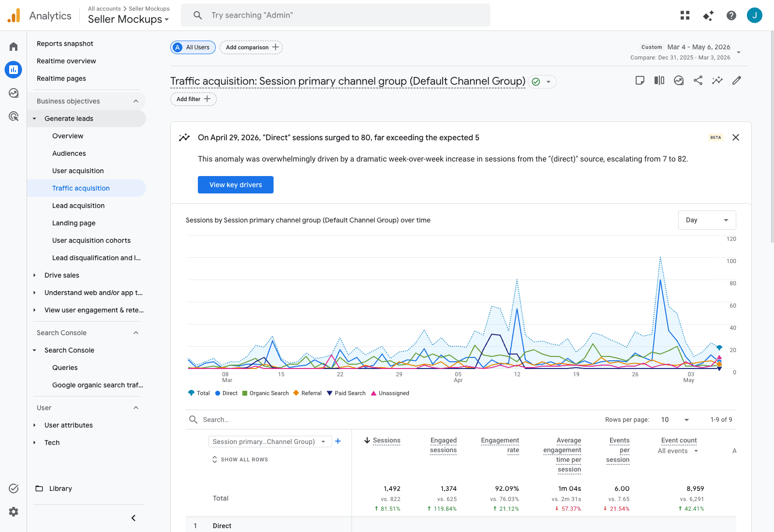
Task: Open the trend sparkle icon in report toolbar
Action: [717, 80]
